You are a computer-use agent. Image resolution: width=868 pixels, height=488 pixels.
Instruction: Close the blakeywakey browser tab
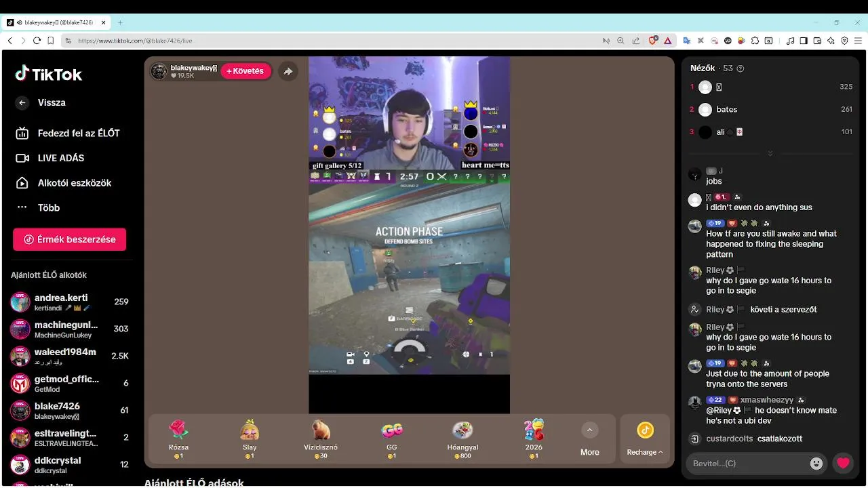[104, 22]
